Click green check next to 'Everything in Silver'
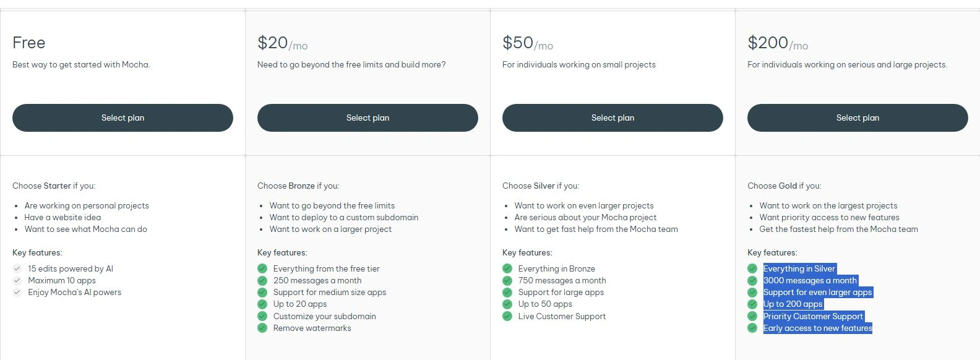 [x=752, y=268]
